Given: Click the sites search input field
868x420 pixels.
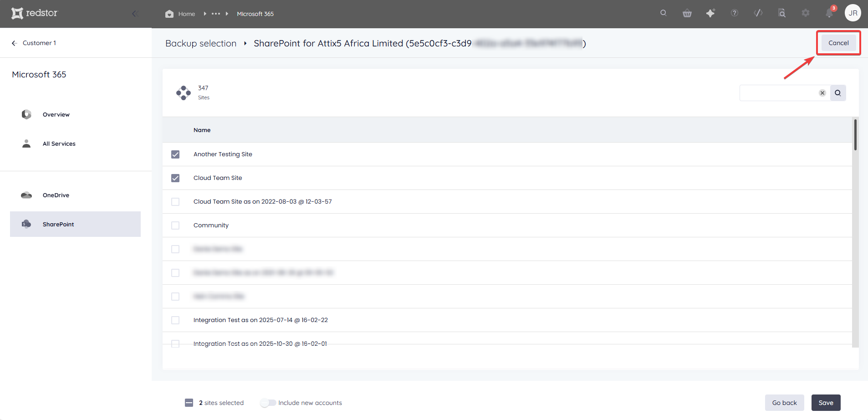Looking at the screenshot, I should (x=779, y=93).
